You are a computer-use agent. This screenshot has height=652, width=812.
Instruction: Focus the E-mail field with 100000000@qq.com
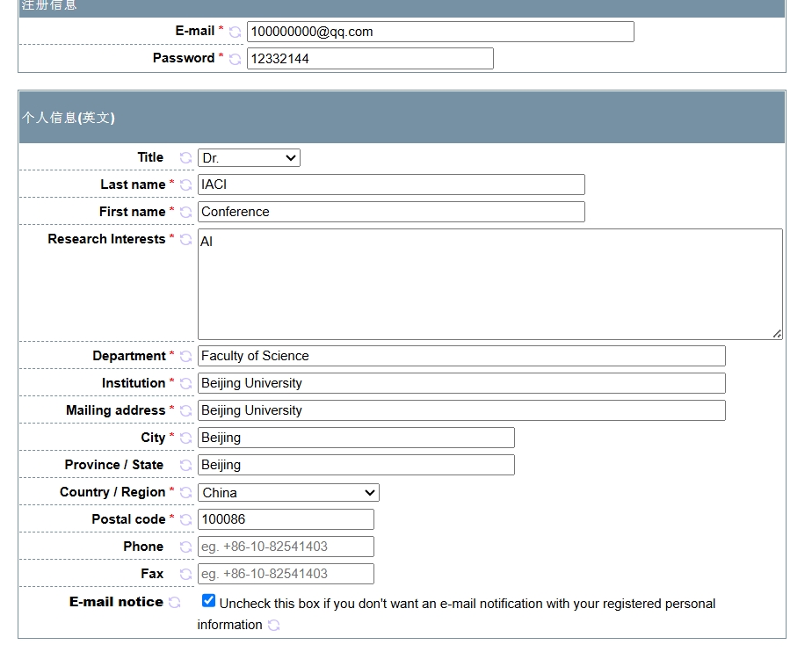tap(440, 32)
